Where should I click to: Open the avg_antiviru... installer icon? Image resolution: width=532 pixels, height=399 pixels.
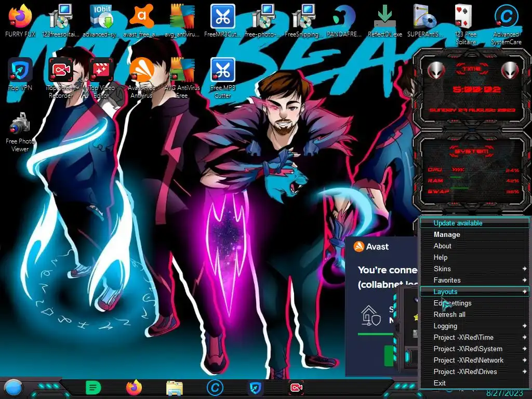[182, 20]
